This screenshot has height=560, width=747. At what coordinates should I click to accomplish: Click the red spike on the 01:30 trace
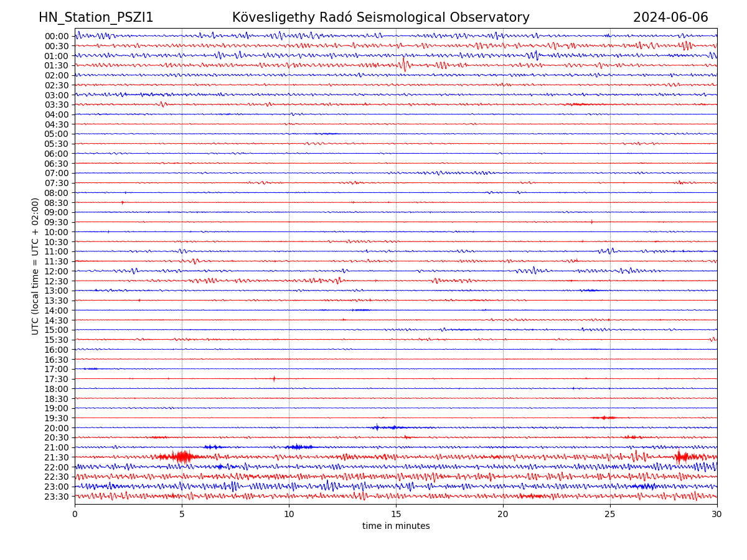coord(405,64)
